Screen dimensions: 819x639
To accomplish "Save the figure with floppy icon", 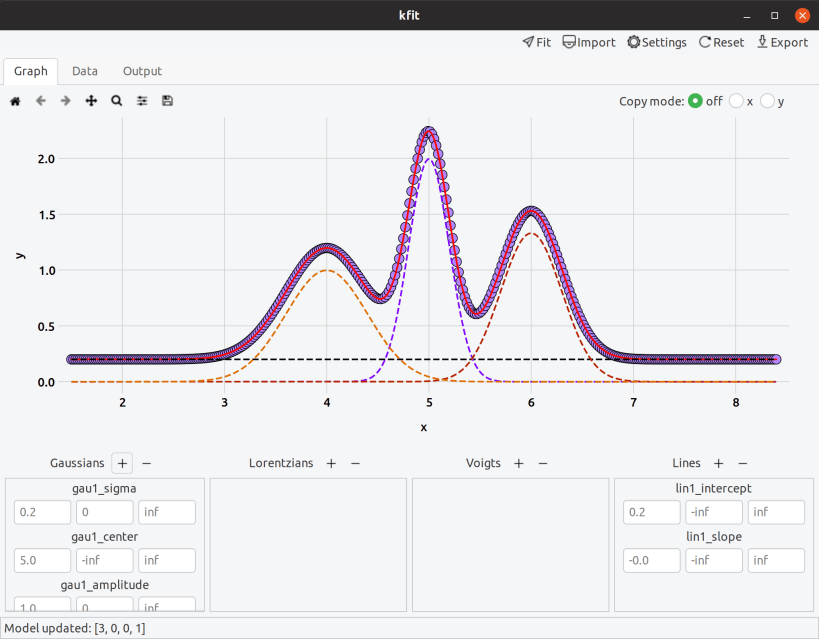I will pyautogui.click(x=167, y=101).
